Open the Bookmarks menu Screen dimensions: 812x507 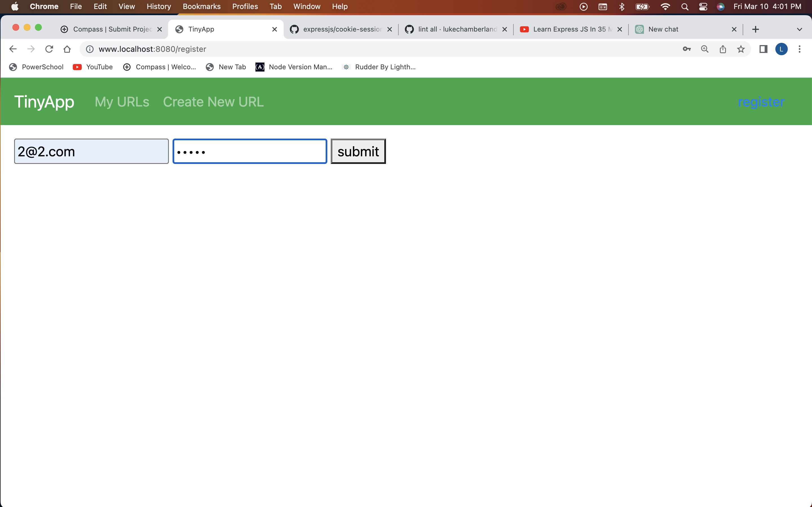(x=201, y=6)
